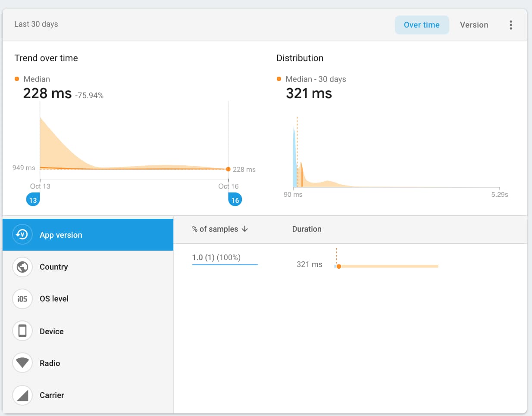
Task: Click the 228 ms trend endpoint dot
Action: click(x=228, y=169)
